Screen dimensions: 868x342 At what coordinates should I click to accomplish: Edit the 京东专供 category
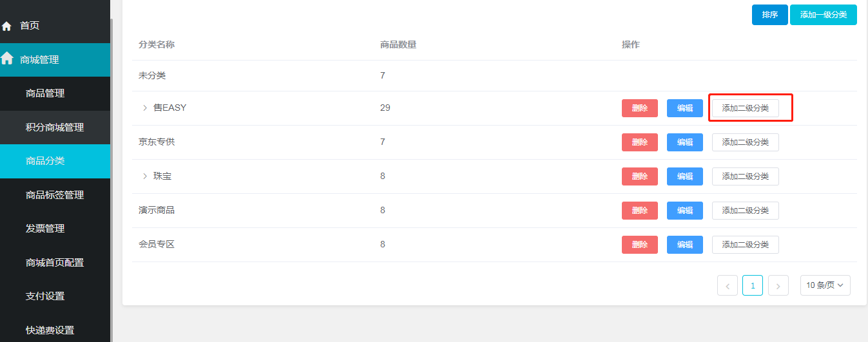point(684,142)
